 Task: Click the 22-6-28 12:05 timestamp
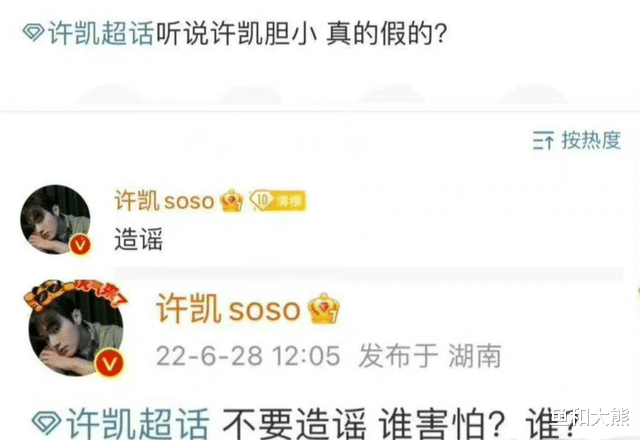click(x=248, y=356)
